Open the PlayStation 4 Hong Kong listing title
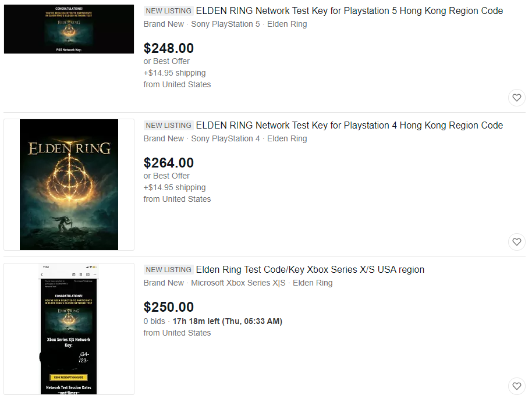Image resolution: width=532 pixels, height=399 pixels. tap(349, 126)
